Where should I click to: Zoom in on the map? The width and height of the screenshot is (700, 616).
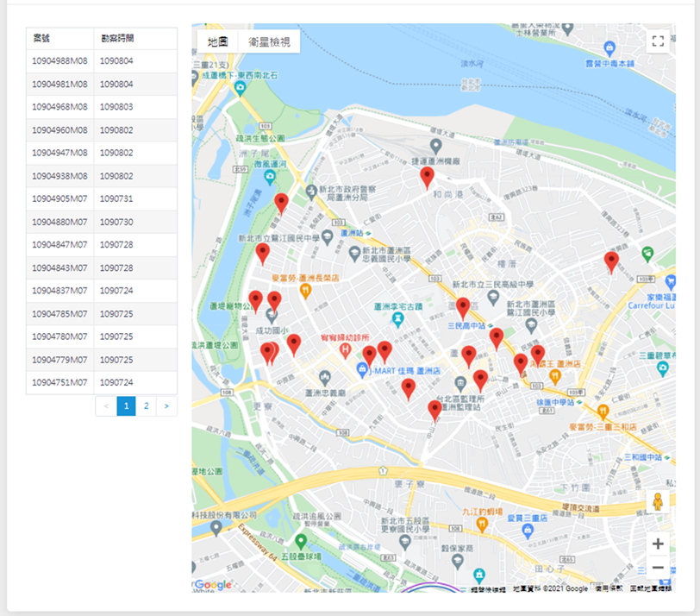click(658, 544)
